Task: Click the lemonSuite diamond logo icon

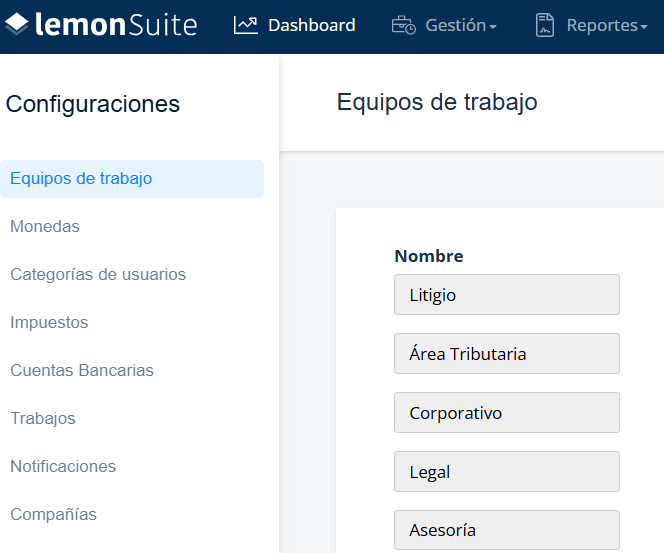Action: click(x=17, y=24)
